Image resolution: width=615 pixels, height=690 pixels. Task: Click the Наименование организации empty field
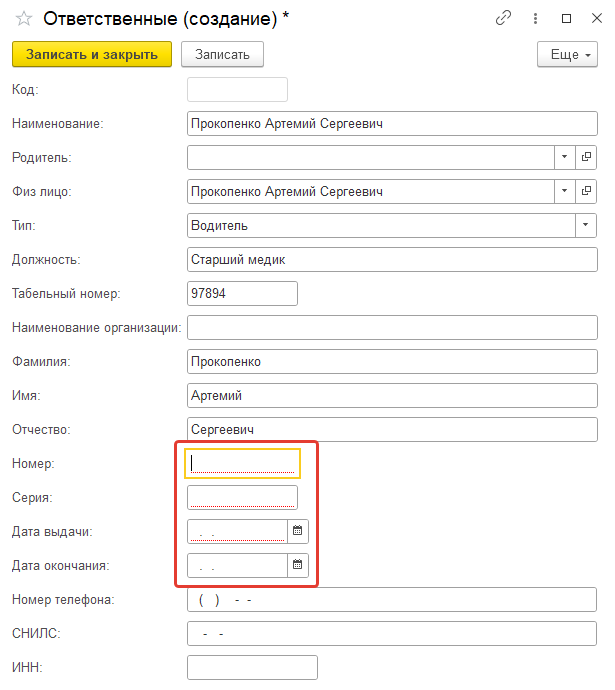(x=392, y=327)
